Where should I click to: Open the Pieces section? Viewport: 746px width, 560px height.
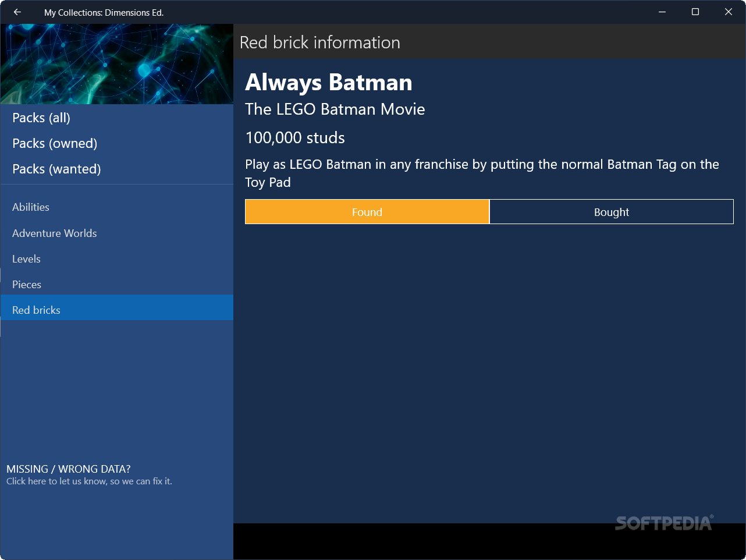tap(117, 284)
